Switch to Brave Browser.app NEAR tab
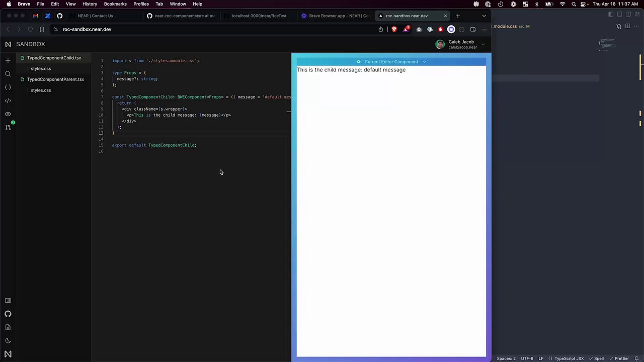644x362 pixels. point(336,16)
